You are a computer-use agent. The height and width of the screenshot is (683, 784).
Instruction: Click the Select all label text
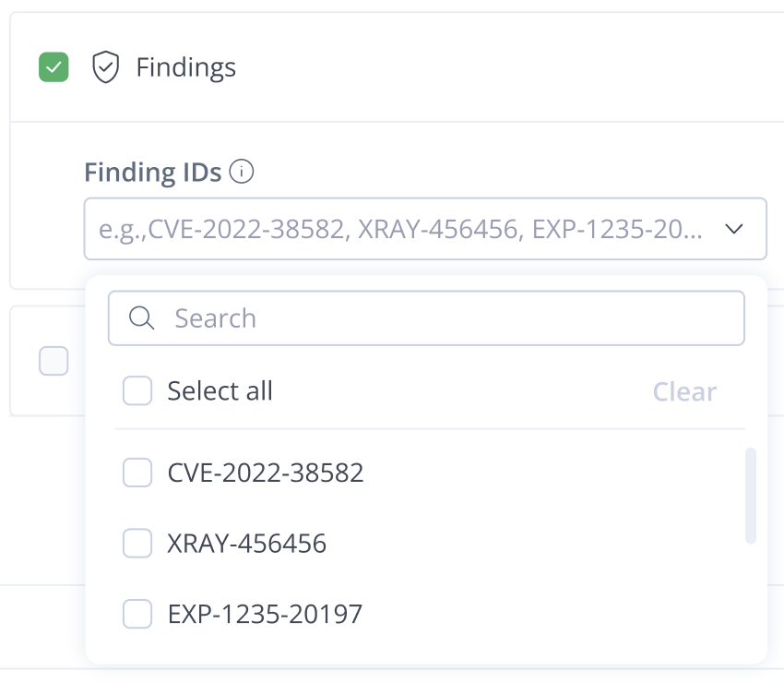(220, 390)
